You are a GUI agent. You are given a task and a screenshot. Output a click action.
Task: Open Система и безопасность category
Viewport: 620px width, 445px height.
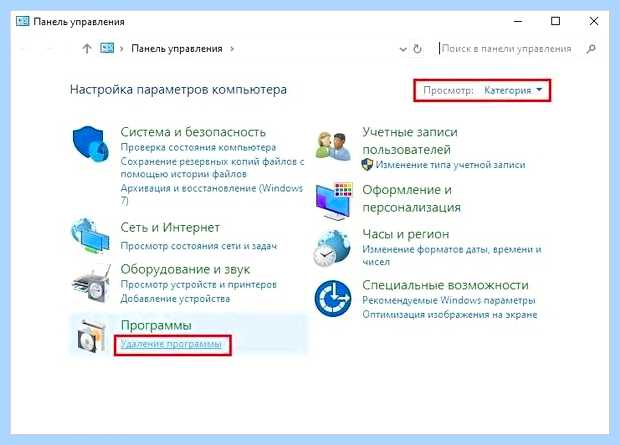coord(193,132)
